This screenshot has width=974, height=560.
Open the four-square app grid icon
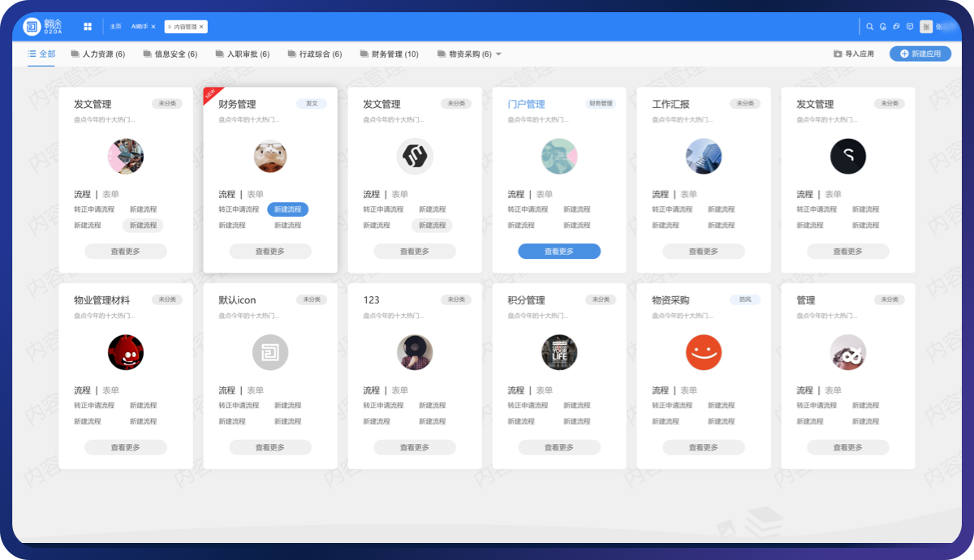pos(88,27)
